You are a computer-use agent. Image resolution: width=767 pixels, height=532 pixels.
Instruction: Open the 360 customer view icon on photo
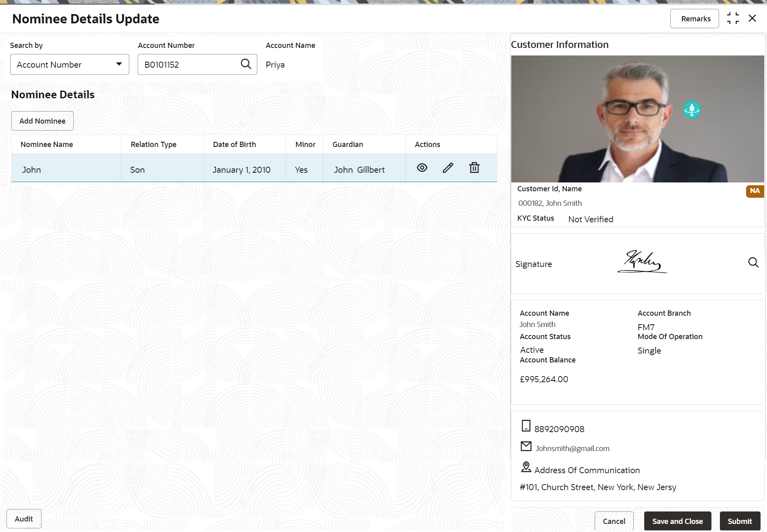[x=692, y=110]
